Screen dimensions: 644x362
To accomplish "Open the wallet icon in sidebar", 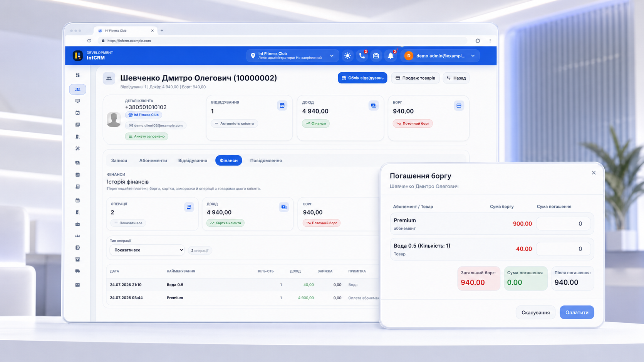I will coord(77,248).
